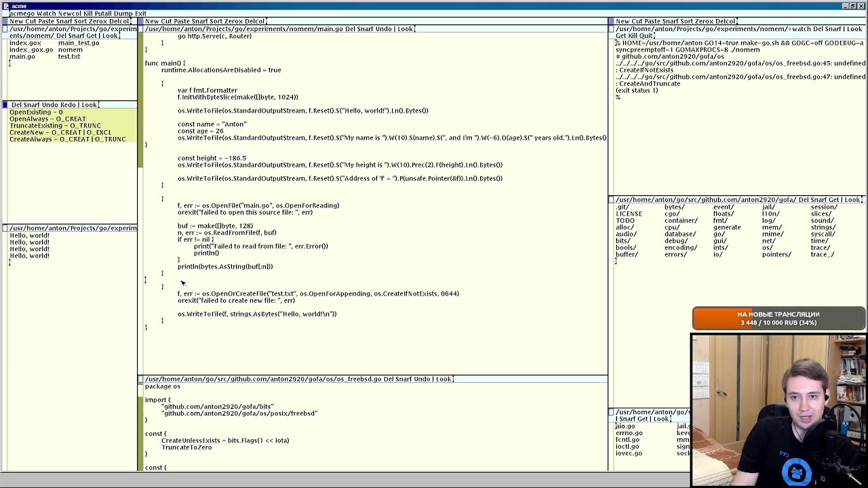Click Putall in the top acme tag

coord(103,14)
